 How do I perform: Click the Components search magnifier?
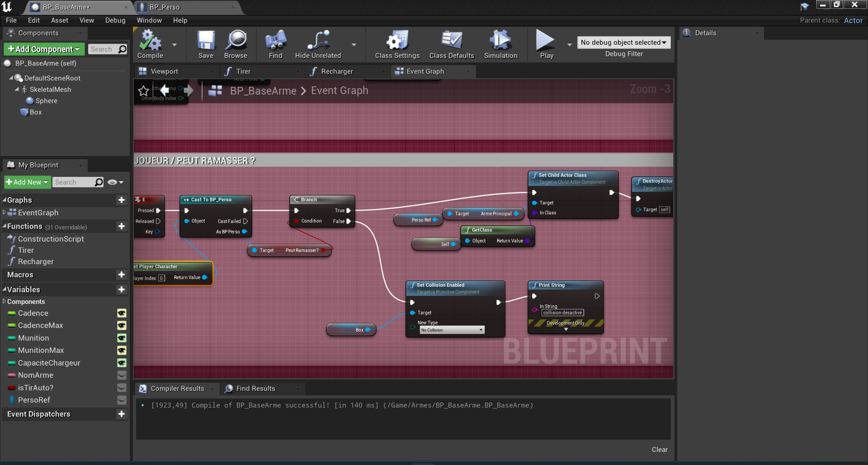tap(122, 49)
